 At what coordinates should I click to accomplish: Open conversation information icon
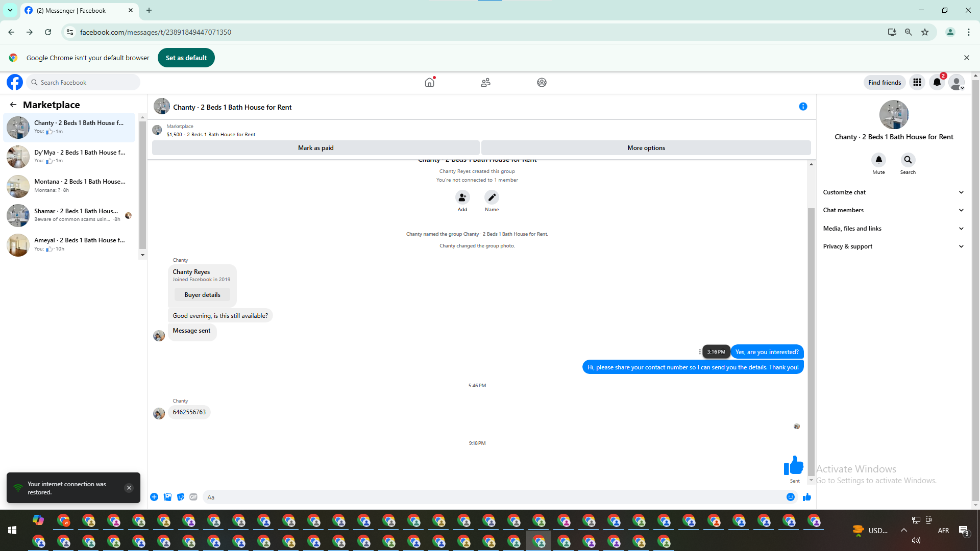(803, 107)
